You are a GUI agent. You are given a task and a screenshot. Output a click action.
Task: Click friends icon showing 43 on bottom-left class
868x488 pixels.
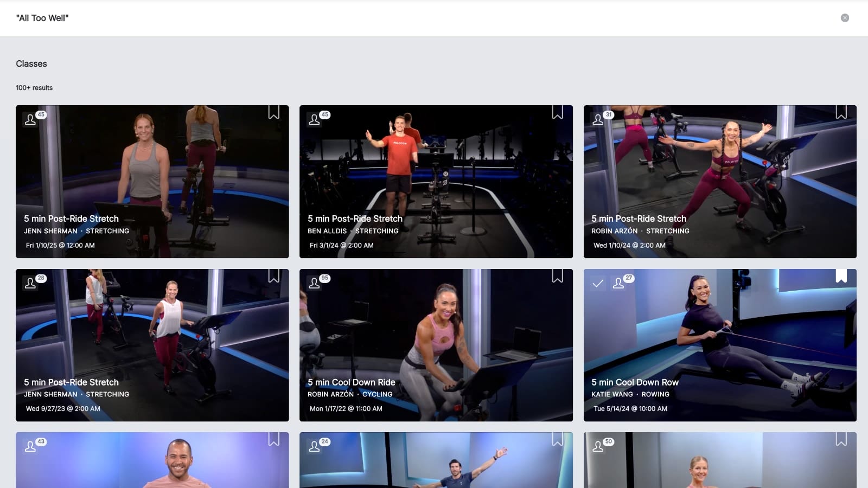pyautogui.click(x=31, y=446)
